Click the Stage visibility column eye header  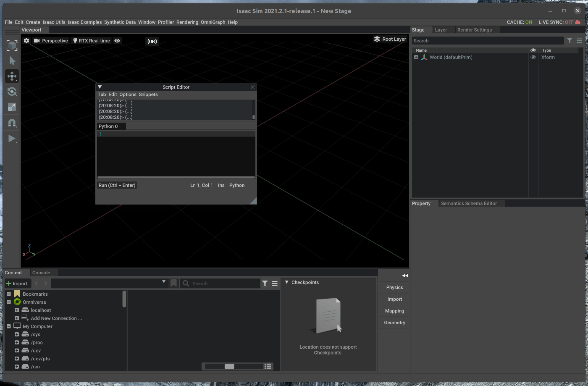click(533, 50)
